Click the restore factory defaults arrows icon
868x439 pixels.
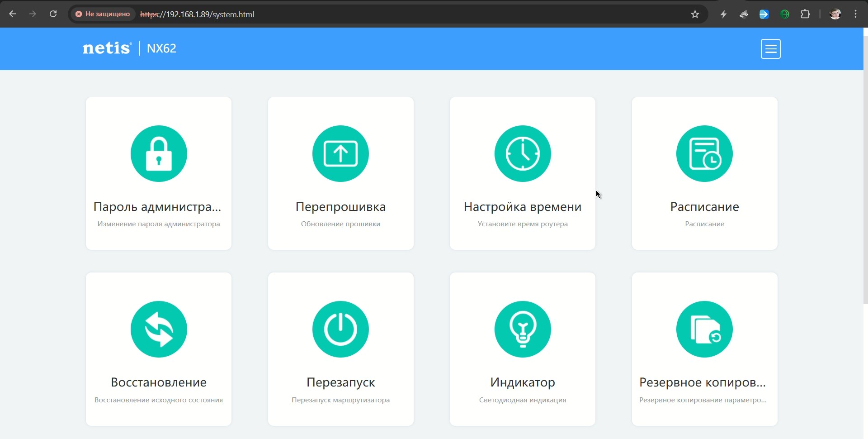click(159, 329)
